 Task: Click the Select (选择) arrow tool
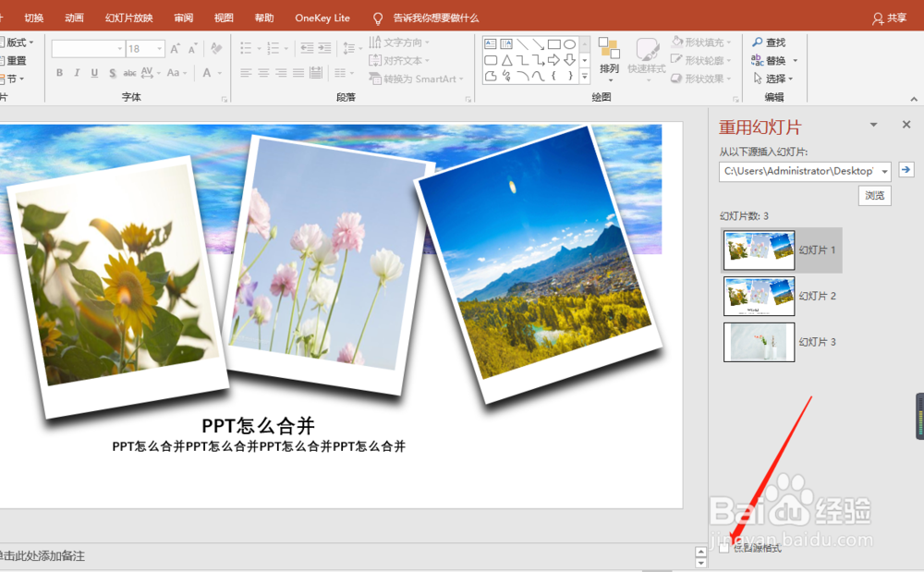774,78
